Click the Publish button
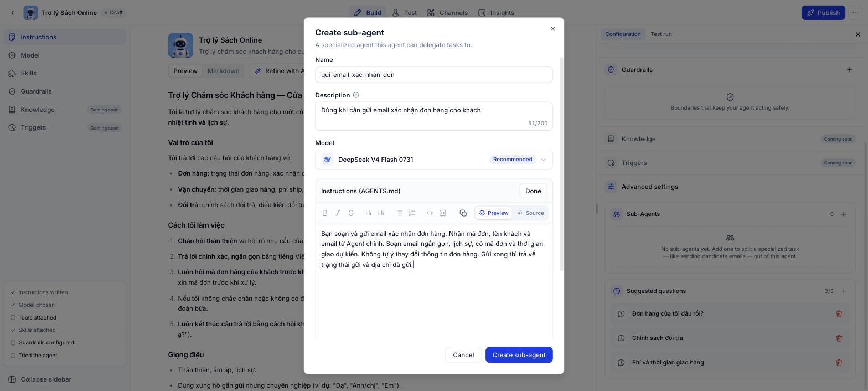The image size is (868, 391). pos(823,13)
